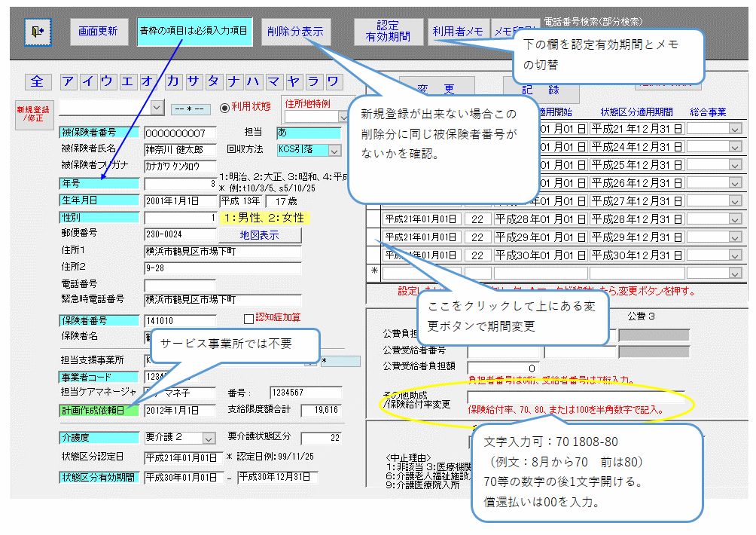Open the user selection combo box arrow
This screenshot has height=535, width=756.
click(x=157, y=108)
